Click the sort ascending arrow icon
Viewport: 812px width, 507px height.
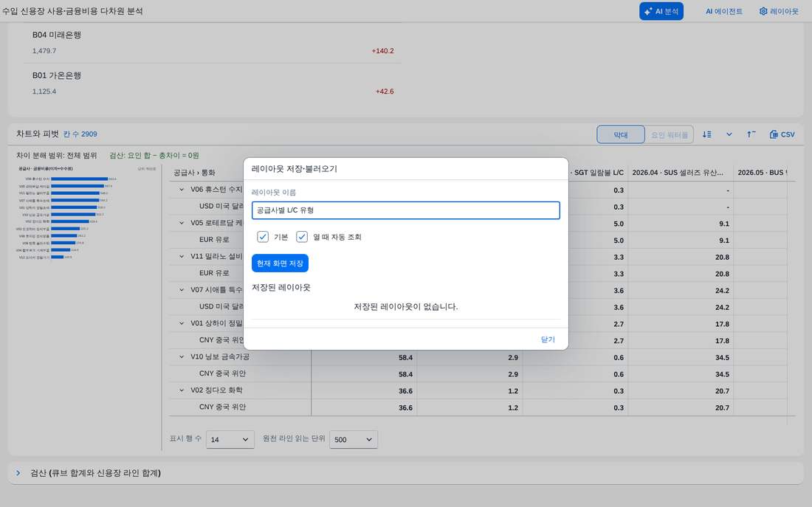751,134
